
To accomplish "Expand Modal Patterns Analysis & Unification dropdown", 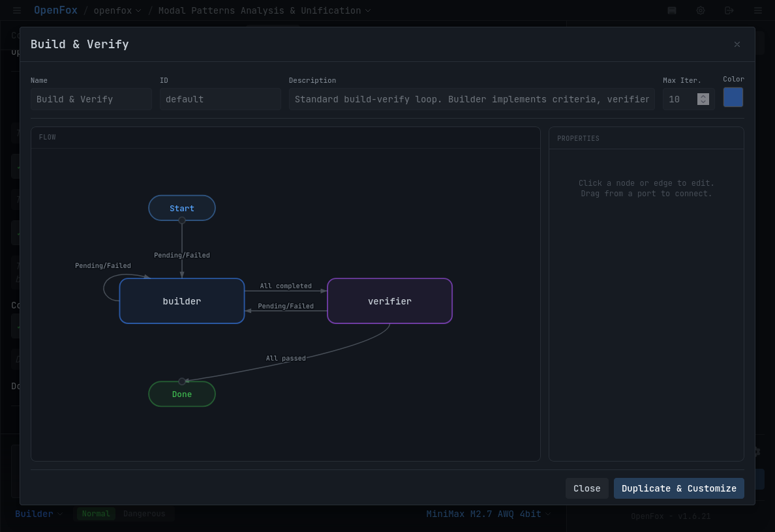I will 264,10.
